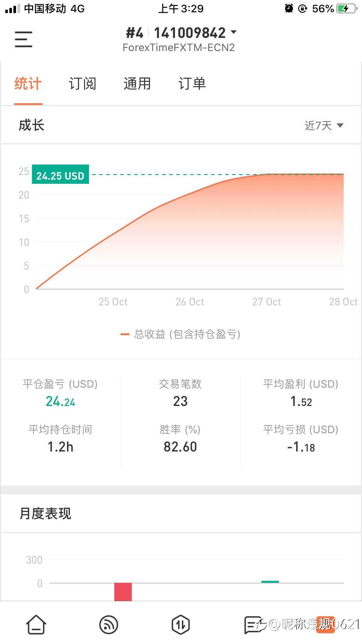Image resolution: width=362 pixels, height=644 pixels.
Task: Open the 订单 tab
Action: click(x=192, y=84)
